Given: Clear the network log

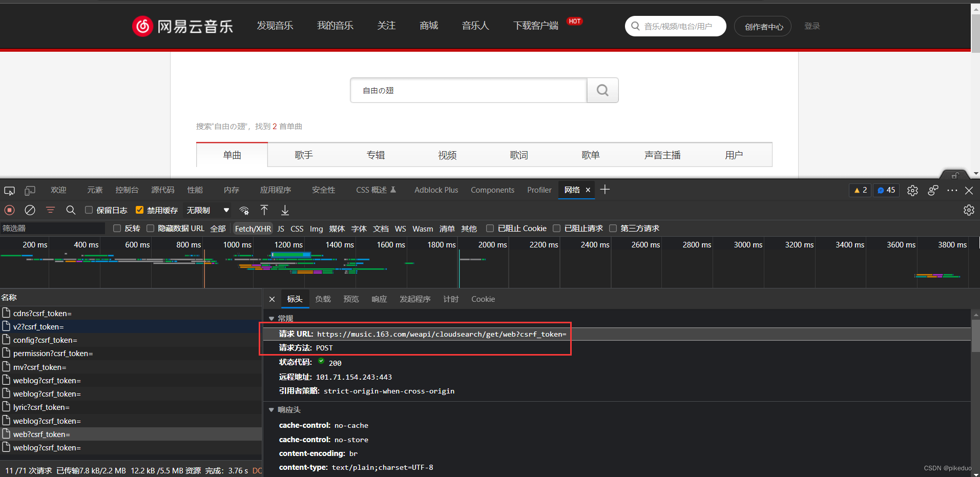Looking at the screenshot, I should point(30,210).
